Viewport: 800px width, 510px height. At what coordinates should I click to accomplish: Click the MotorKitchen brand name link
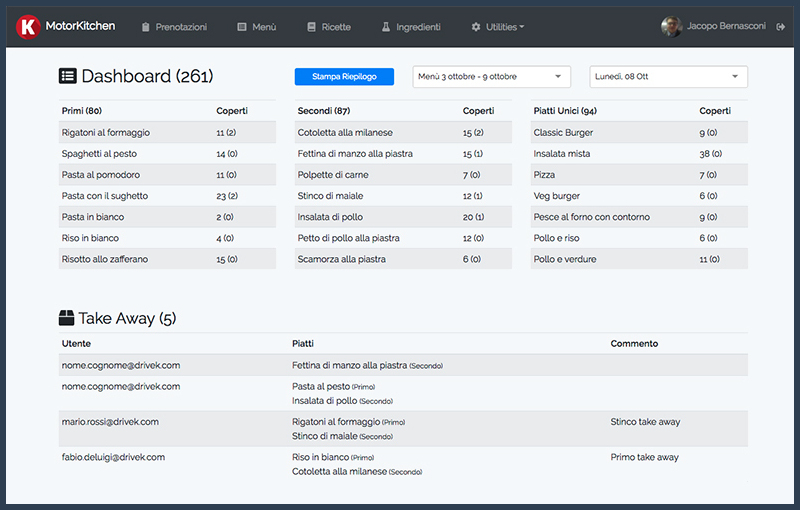pos(80,26)
